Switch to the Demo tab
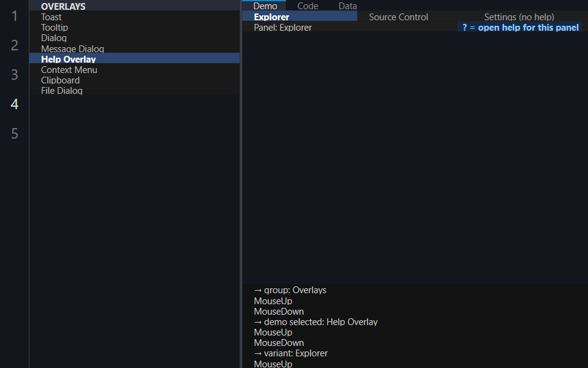 point(265,6)
